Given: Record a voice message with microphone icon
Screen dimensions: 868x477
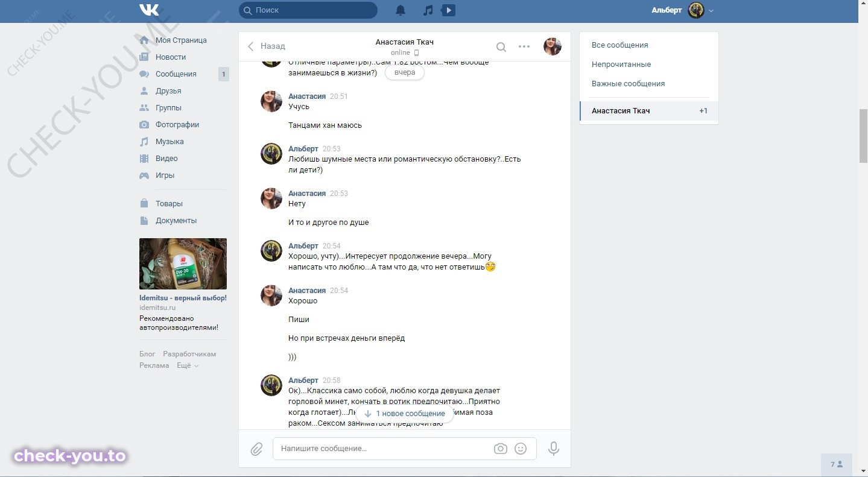Looking at the screenshot, I should [553, 449].
